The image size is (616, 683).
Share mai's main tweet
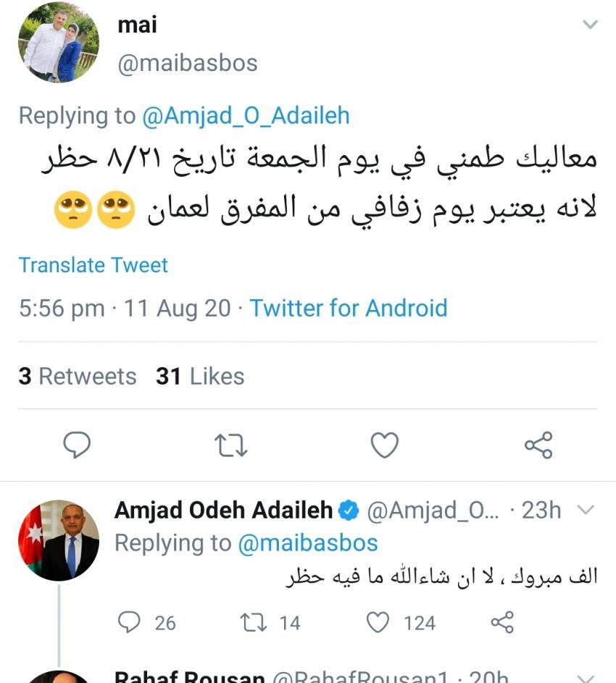[x=538, y=445]
